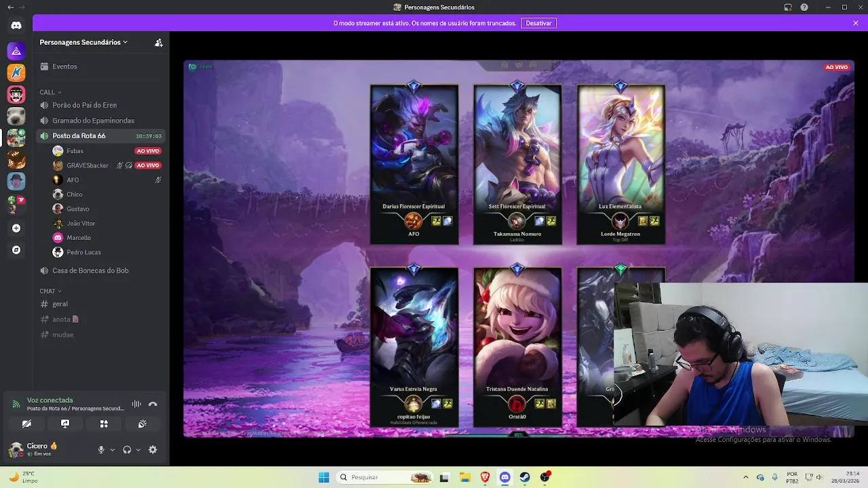Open Steam from the Windows taskbar
The width and height of the screenshot is (868, 488).
click(x=525, y=477)
